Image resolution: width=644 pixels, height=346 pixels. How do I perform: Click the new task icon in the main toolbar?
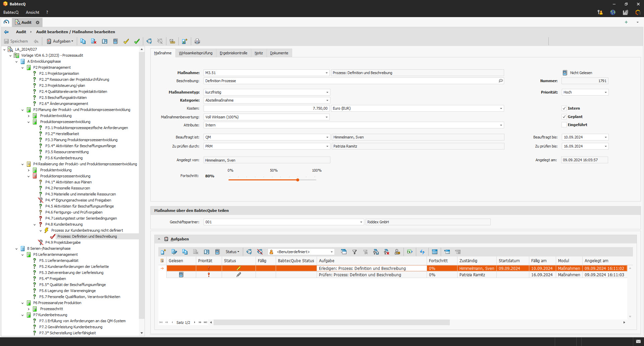coord(184,41)
